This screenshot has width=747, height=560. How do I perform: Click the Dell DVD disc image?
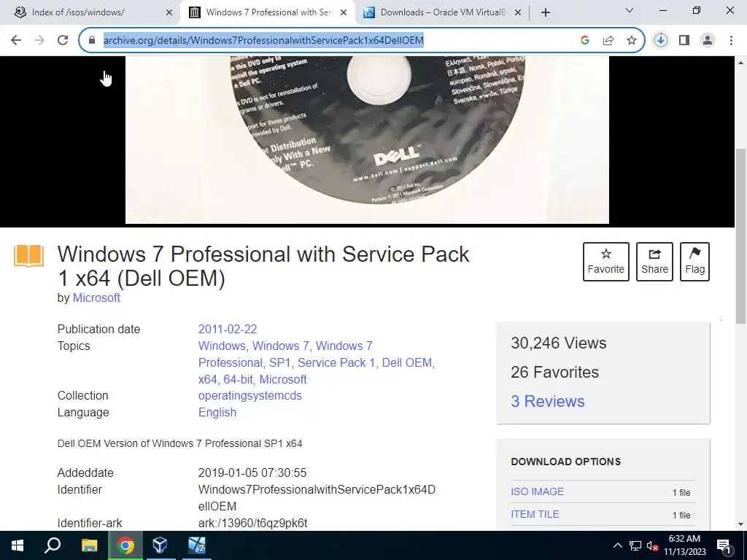(x=367, y=139)
